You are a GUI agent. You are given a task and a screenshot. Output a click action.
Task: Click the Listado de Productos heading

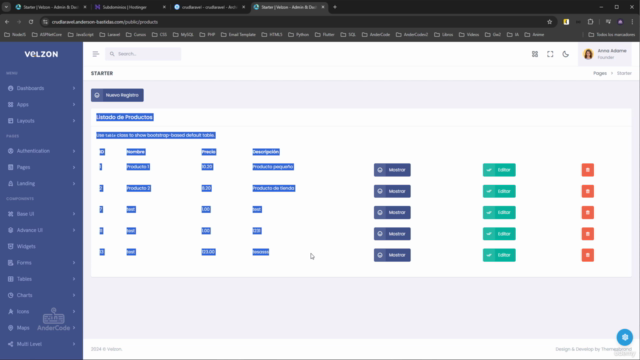pos(124,117)
